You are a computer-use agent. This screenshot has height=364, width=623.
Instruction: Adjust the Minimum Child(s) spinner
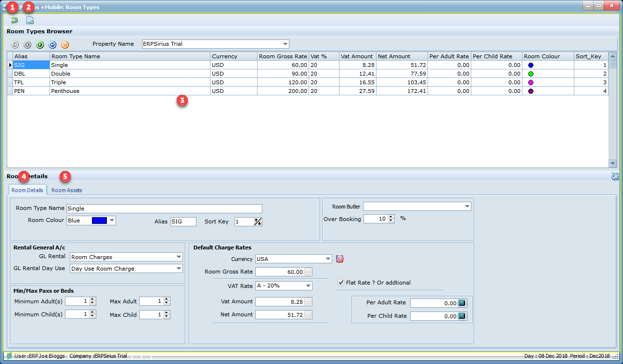point(92,314)
